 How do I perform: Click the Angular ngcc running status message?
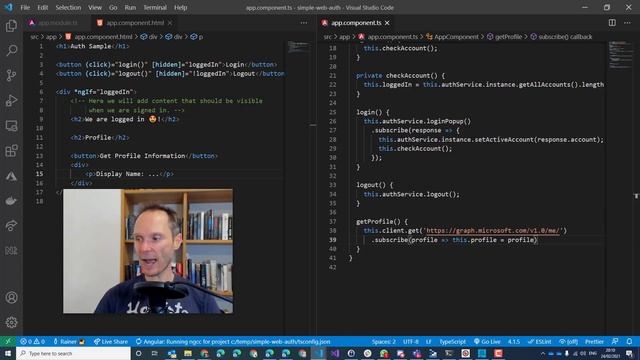pos(233,342)
